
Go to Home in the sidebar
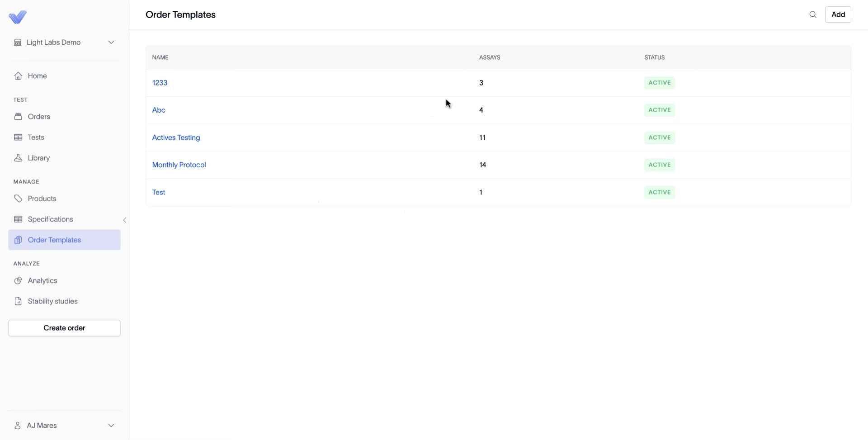[64, 76]
